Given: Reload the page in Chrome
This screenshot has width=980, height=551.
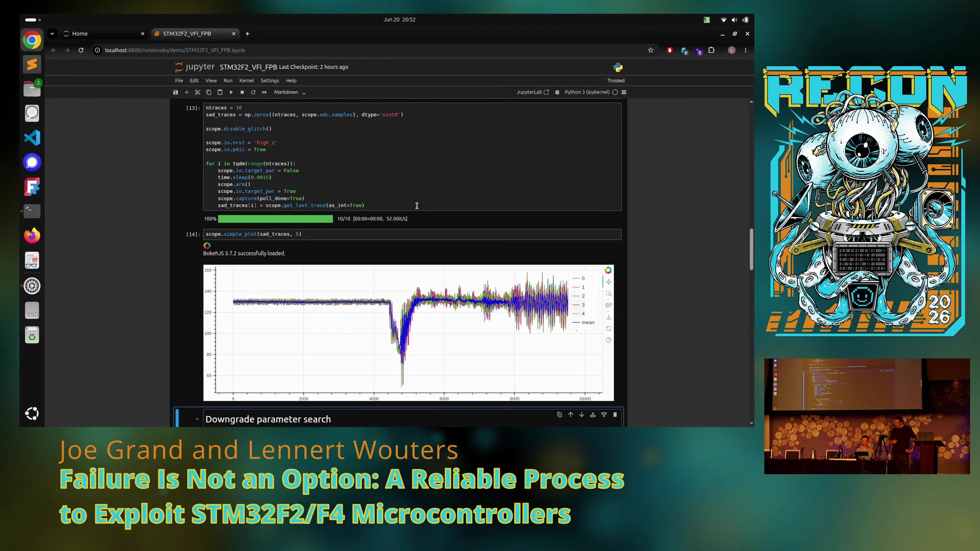Looking at the screenshot, I should coord(81,50).
